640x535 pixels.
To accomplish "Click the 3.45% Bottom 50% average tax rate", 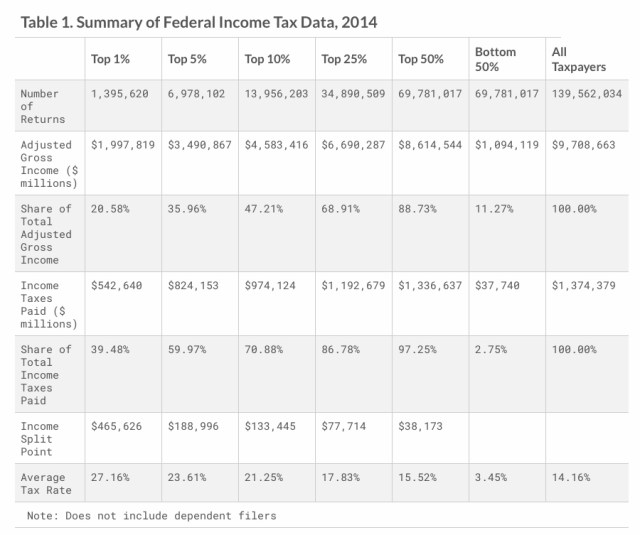I will click(x=491, y=478).
